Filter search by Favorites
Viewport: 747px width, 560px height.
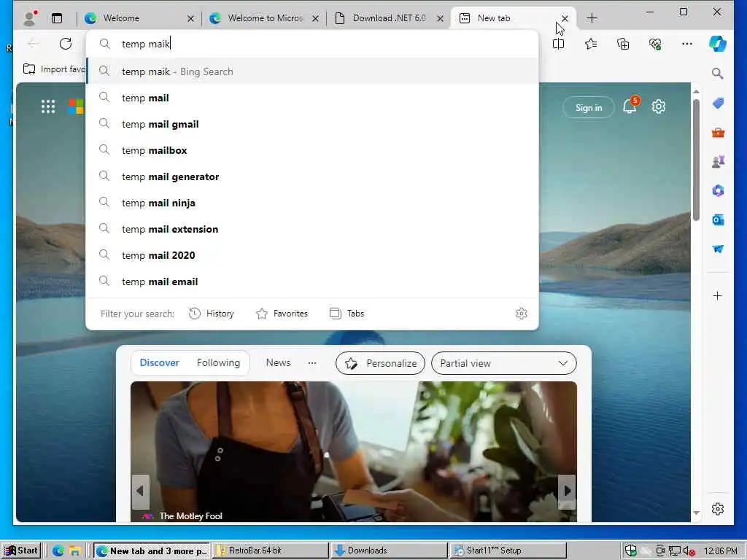click(282, 314)
